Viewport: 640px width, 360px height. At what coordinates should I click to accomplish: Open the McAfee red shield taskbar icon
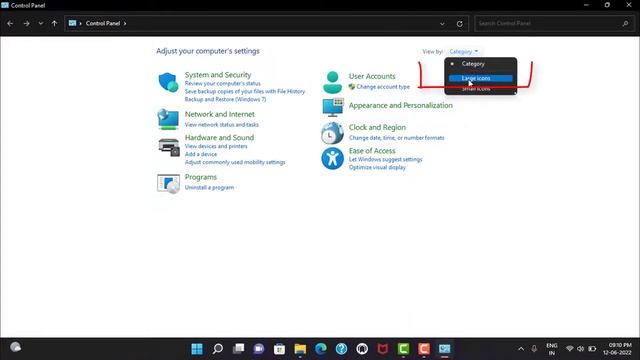tap(382, 349)
